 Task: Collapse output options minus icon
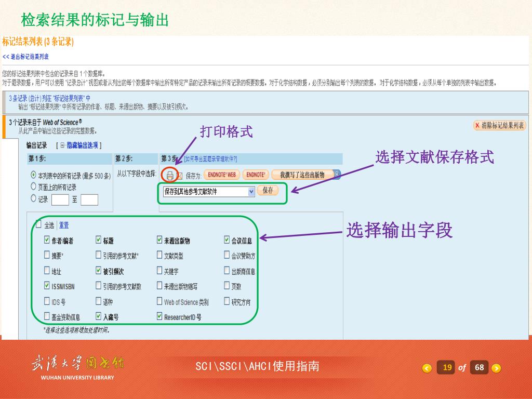[62, 145]
